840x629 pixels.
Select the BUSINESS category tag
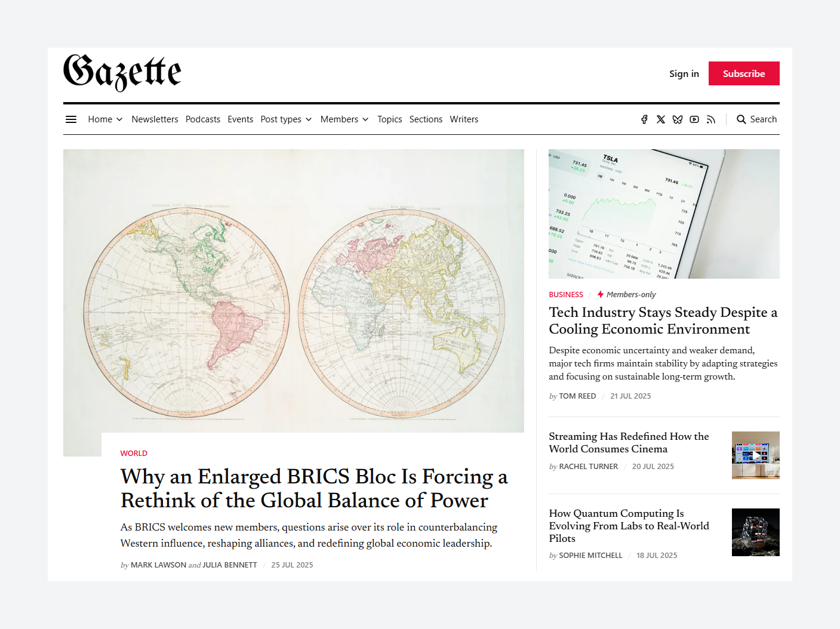(566, 295)
